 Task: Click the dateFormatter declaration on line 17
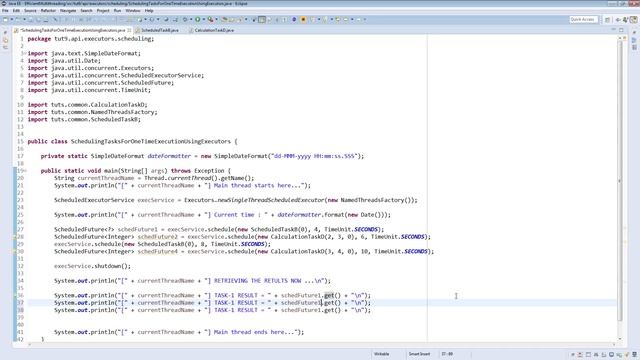tap(202, 156)
